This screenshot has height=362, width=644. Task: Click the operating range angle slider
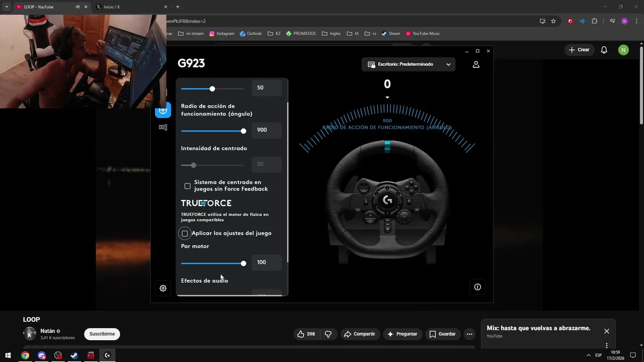point(212,131)
